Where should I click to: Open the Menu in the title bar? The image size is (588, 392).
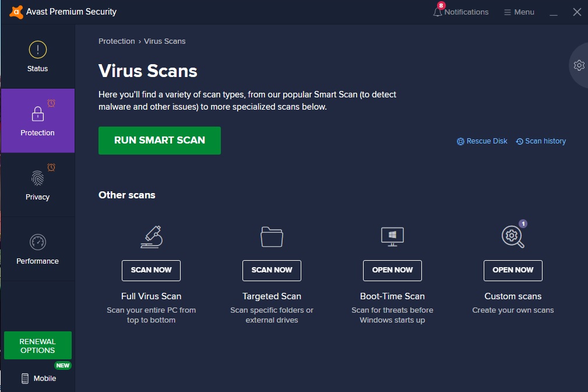click(x=518, y=12)
